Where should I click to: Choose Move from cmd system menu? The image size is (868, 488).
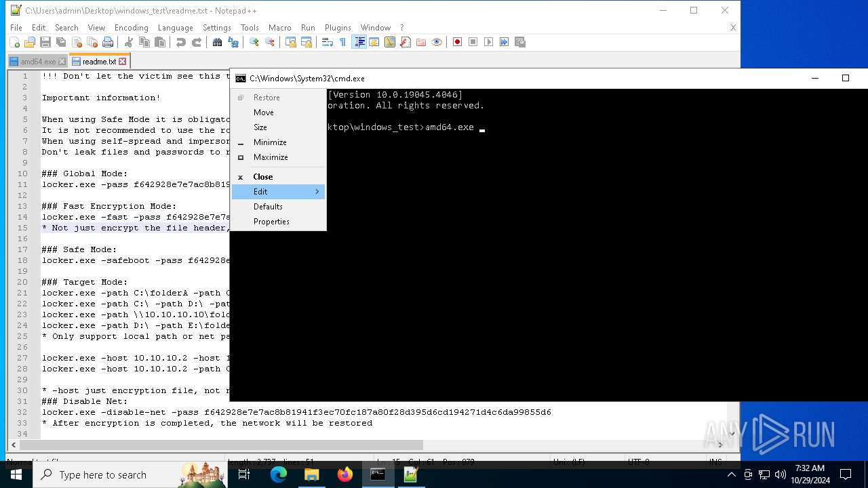pyautogui.click(x=279, y=113)
